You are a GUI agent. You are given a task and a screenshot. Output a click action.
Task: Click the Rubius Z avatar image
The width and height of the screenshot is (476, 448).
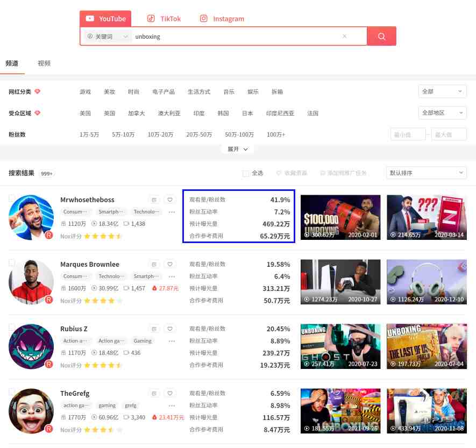(31, 346)
